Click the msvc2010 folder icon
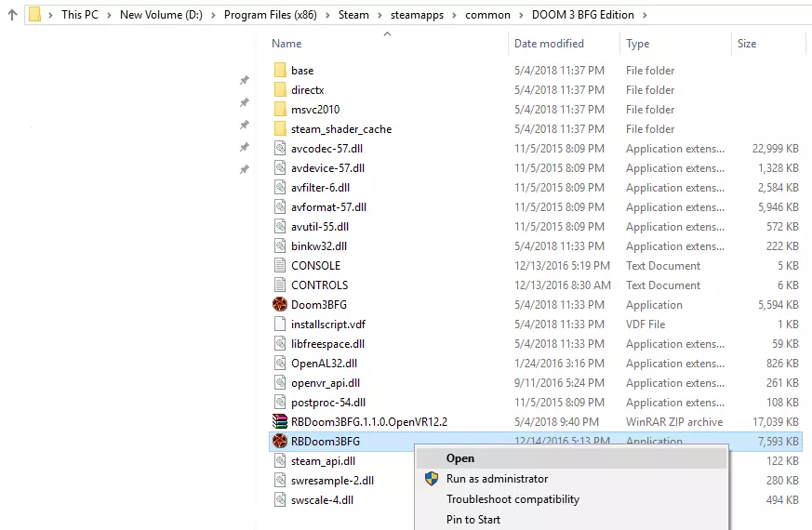Screen dimensions: 812x530 280,109
